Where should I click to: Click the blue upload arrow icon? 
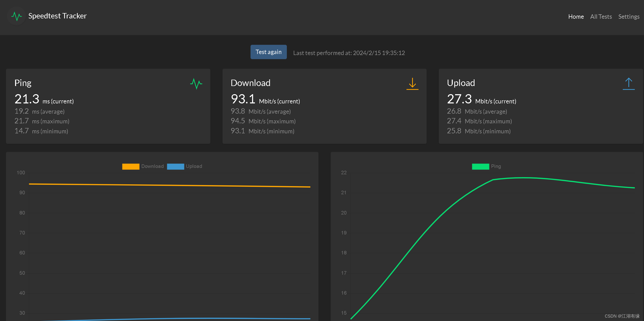click(x=628, y=84)
